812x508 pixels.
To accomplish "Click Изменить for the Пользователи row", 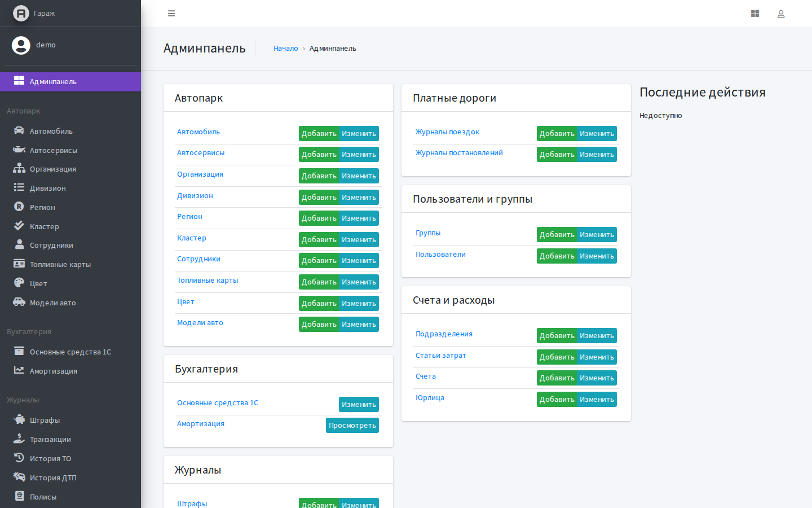I will pyautogui.click(x=597, y=256).
